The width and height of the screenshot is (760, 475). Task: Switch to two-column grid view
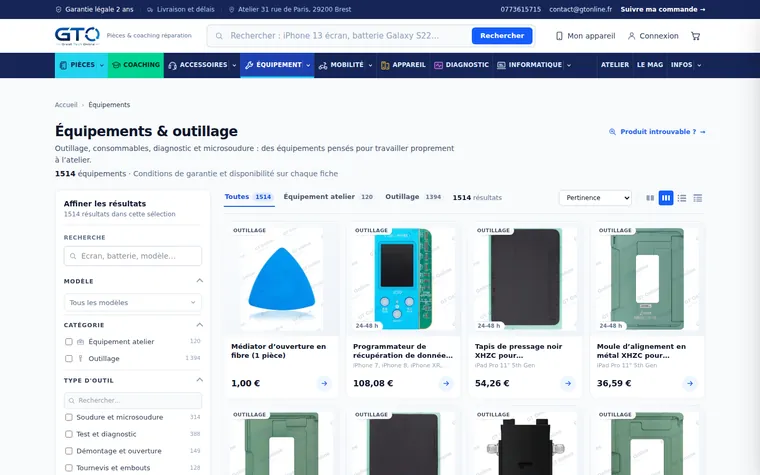(650, 198)
